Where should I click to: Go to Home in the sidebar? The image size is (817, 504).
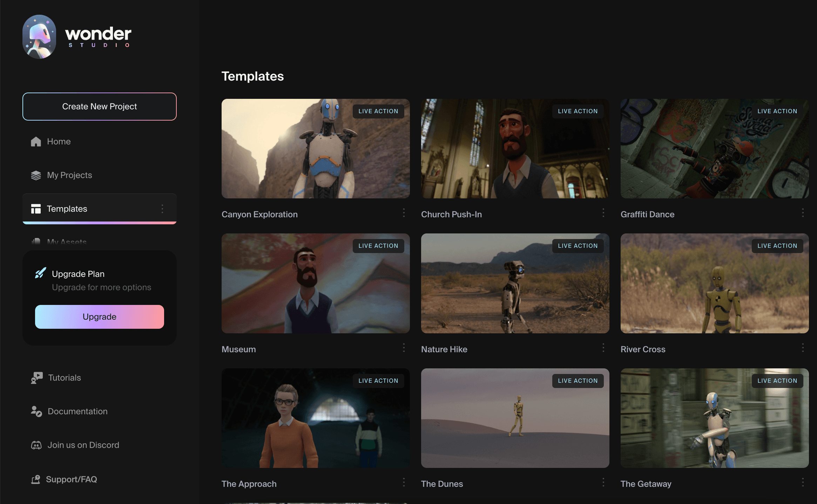100,142
